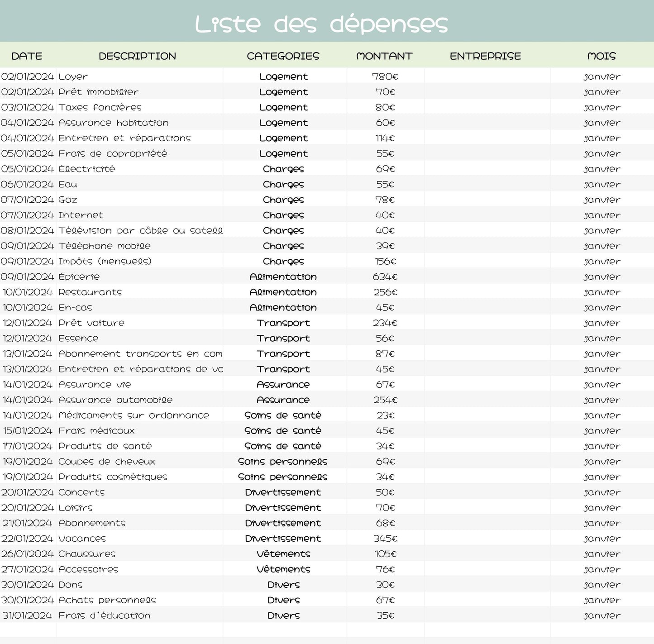Select the date 31/01/2024 cell
Screen dimensions: 654x644
[x=28, y=615]
